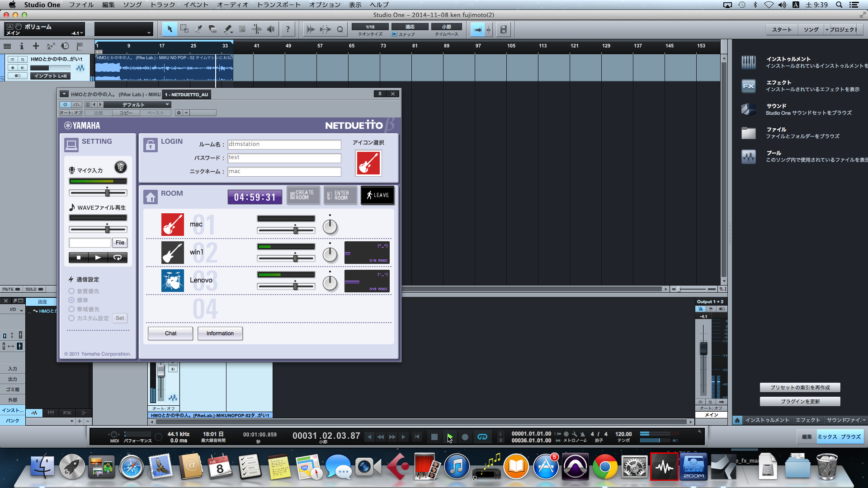This screenshot has width=868, height=488.
Task: Open the track list icon
Action: [7, 46]
